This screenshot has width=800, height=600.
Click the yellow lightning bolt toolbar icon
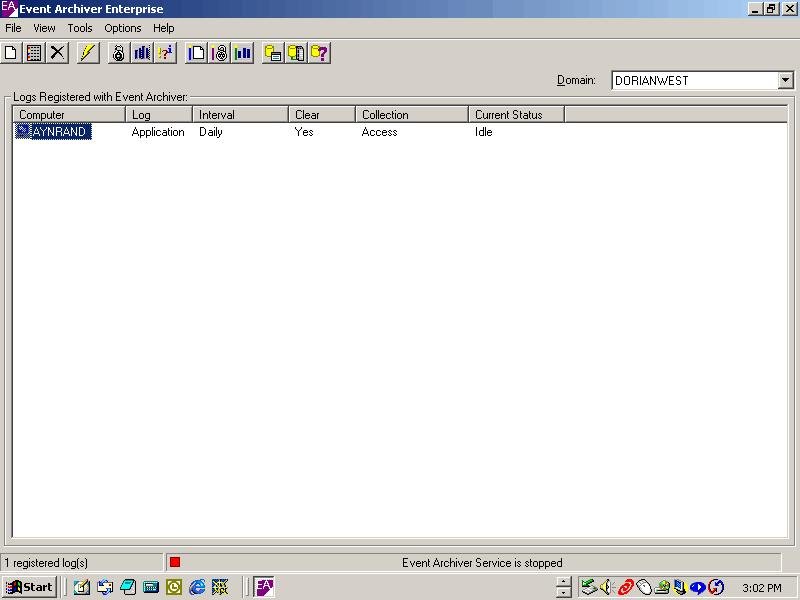[88, 53]
